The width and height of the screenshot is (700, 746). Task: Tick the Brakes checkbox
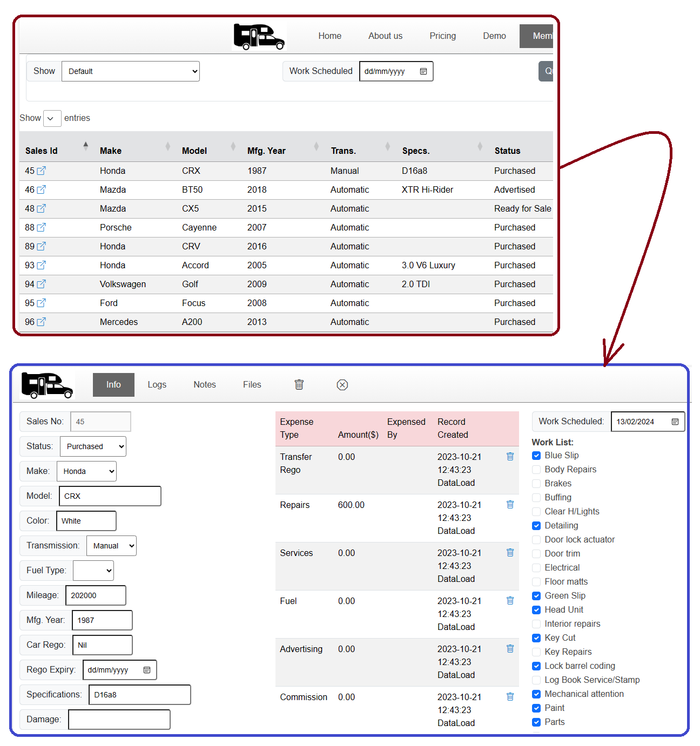[x=536, y=484]
